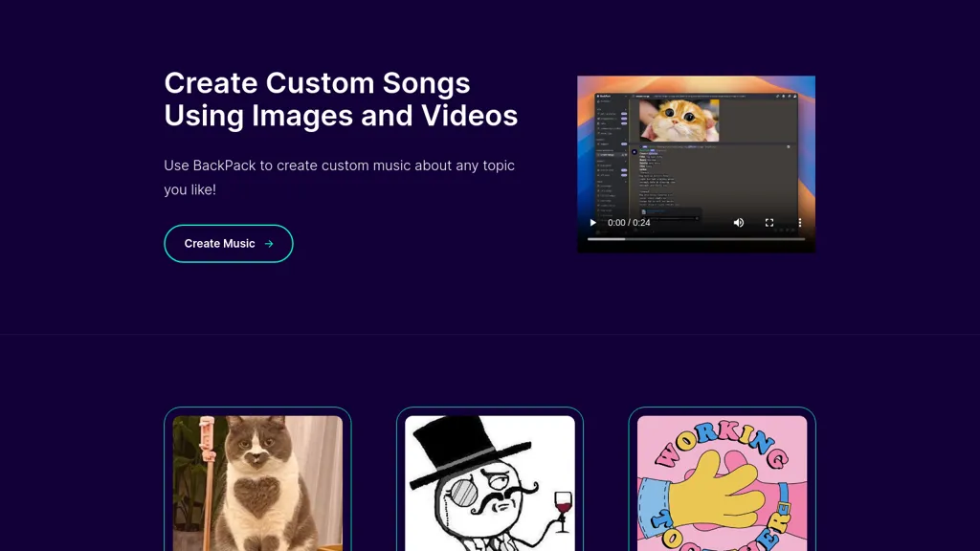Image resolution: width=980 pixels, height=551 pixels.
Task: Click the BackPack description paragraph
Action: (x=340, y=177)
